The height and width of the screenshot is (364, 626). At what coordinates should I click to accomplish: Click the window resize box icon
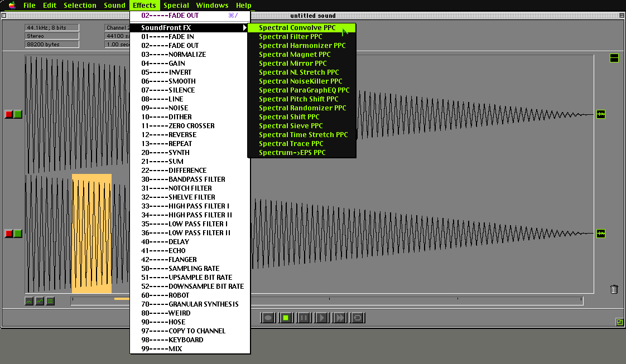coord(619,322)
